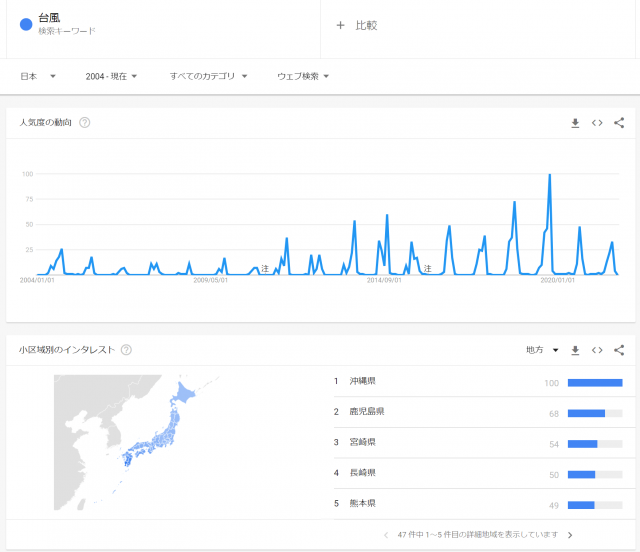
Task: Download the 人気度の動向 chart data
Action: click(575, 123)
